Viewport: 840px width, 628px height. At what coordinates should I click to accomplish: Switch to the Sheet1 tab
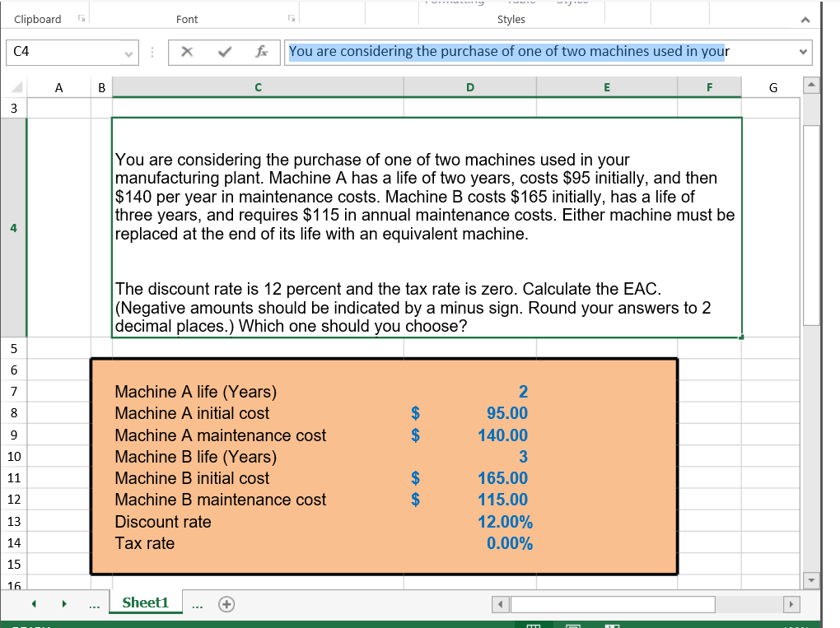coord(145,602)
